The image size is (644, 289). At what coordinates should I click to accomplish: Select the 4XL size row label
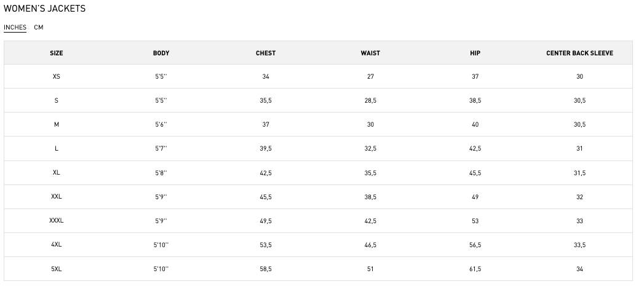click(57, 245)
